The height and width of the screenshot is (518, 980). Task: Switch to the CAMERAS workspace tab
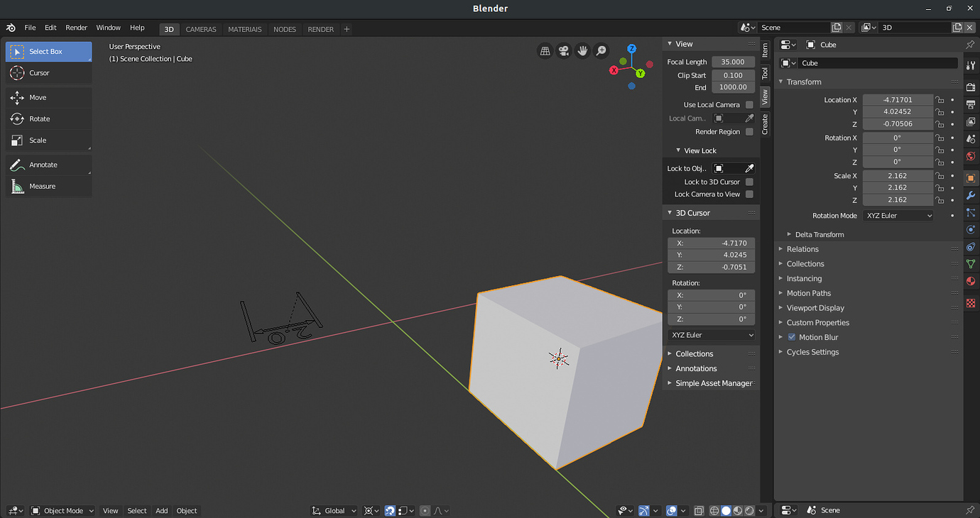click(x=200, y=29)
